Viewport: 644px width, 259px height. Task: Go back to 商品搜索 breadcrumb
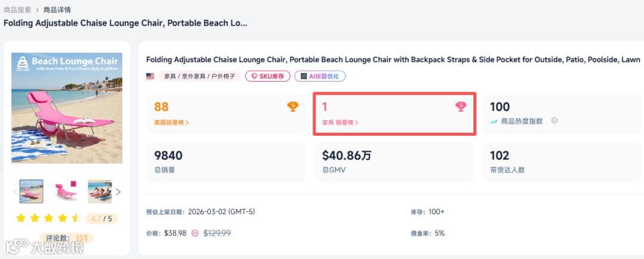tap(17, 10)
